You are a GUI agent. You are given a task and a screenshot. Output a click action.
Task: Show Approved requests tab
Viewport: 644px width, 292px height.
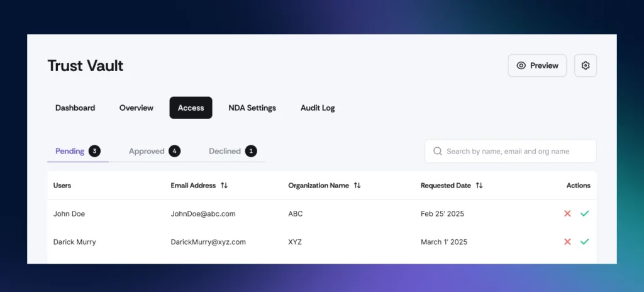[x=155, y=151]
